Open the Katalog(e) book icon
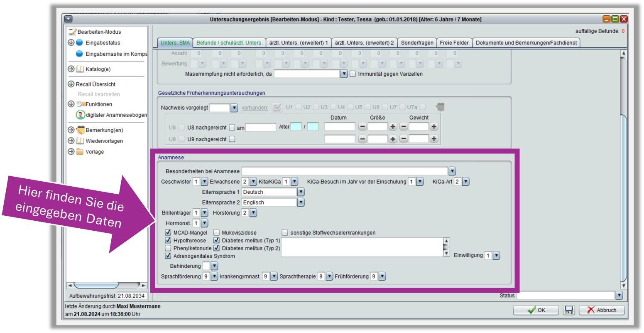The width and height of the screenshot is (644, 333). (80, 69)
